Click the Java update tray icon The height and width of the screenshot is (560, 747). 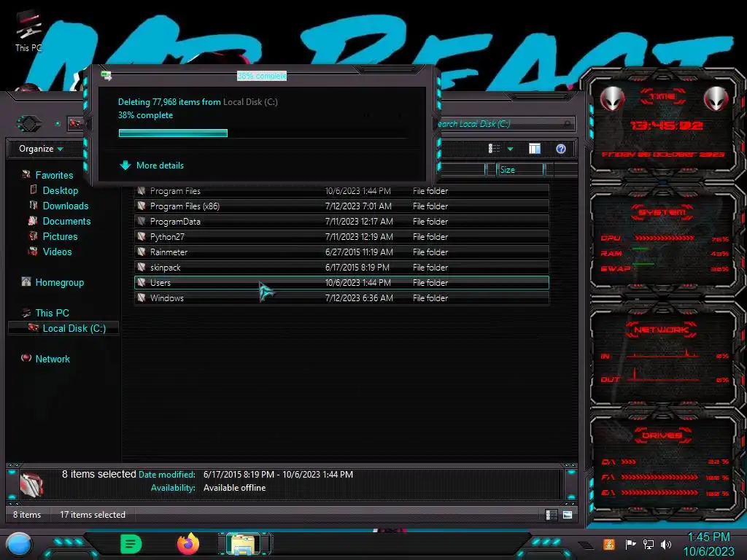609,544
